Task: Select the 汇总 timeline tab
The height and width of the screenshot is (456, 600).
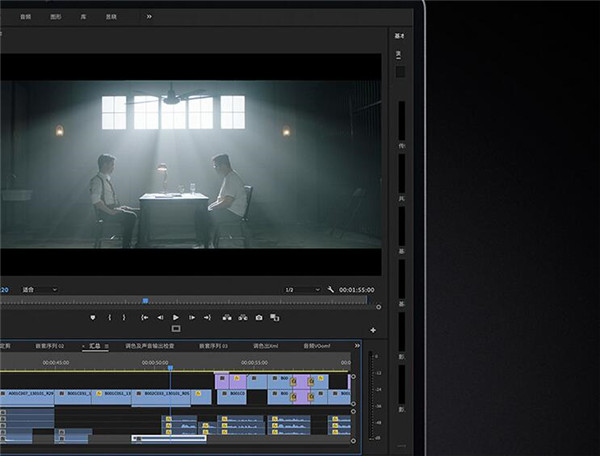Action: tap(95, 346)
